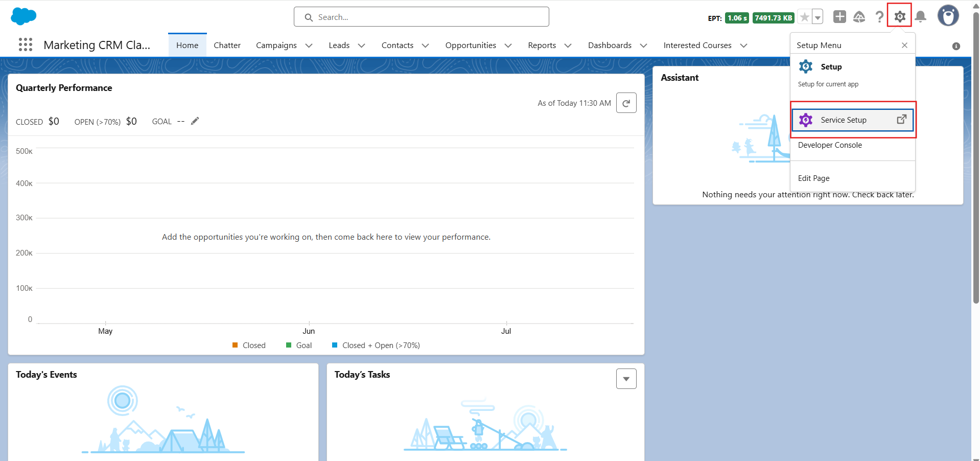Expand the Interested Courses dropdown chevron
This screenshot has height=461, width=980.
(743, 45)
